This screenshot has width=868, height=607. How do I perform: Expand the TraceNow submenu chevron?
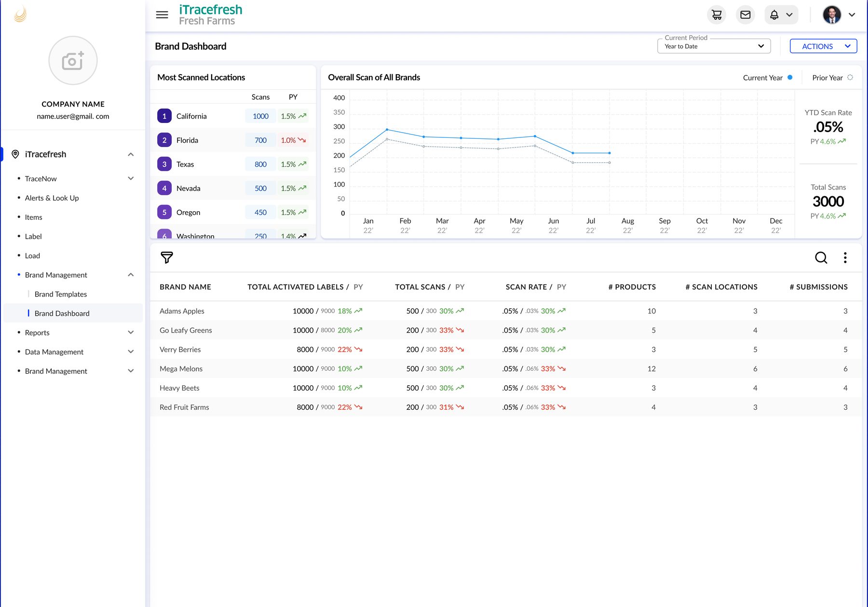131,178
